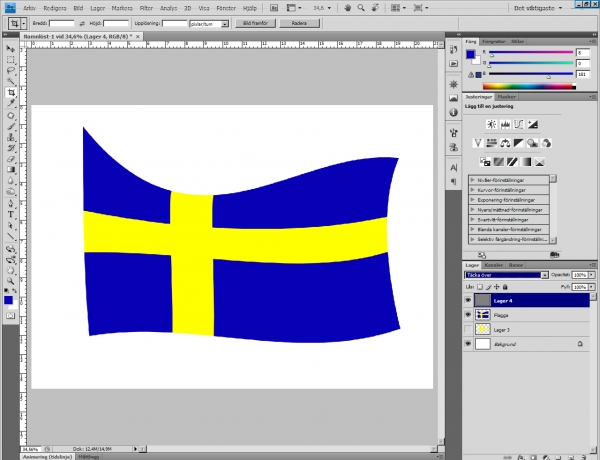This screenshot has width=600, height=460.
Task: Add a Photo Filter adjustment
Action: (x=532, y=143)
